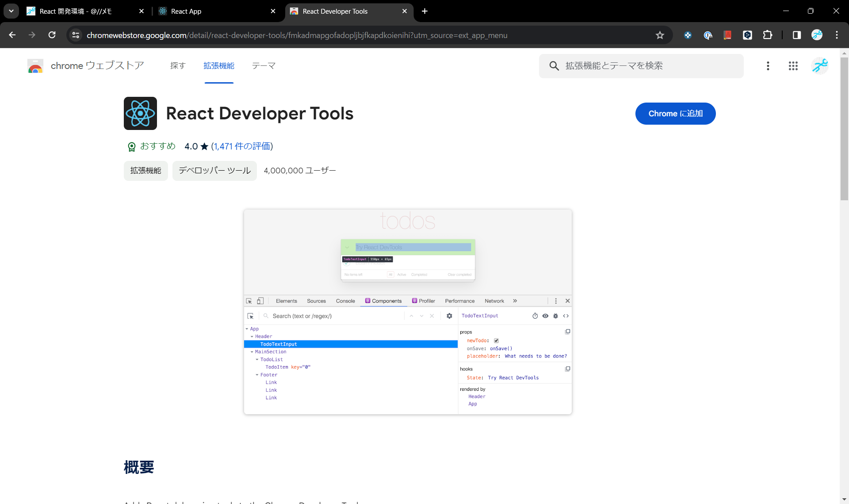Screen dimensions: 849x504
Task: Open the Google apps grid icon
Action: (x=793, y=65)
